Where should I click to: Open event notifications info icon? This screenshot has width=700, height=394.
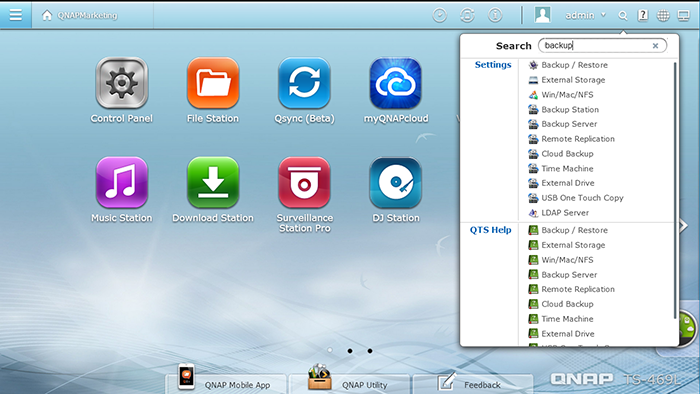(495, 15)
